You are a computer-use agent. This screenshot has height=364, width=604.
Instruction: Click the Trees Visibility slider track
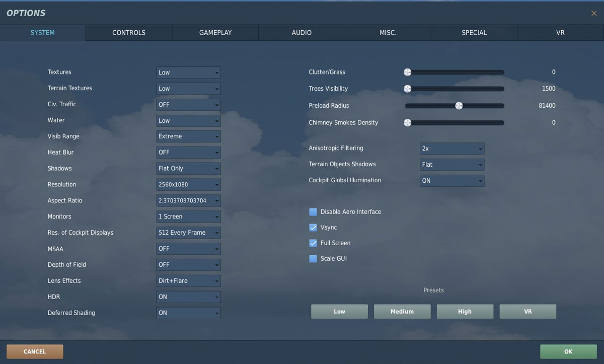pos(455,89)
